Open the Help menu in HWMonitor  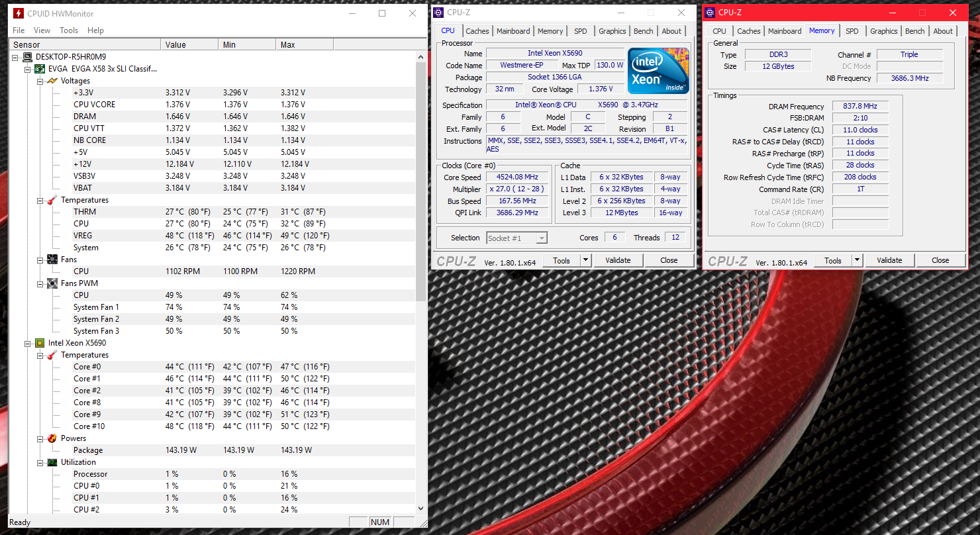95,30
